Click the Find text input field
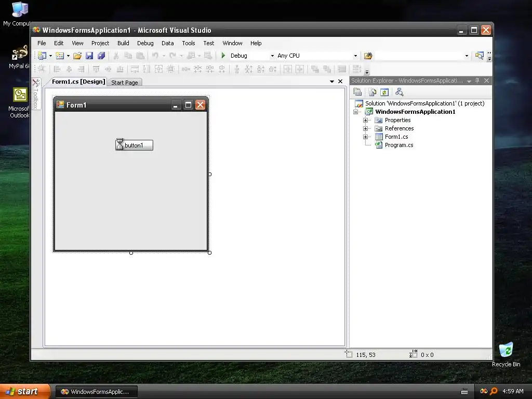Image resolution: width=532 pixels, height=399 pixels. pos(419,56)
